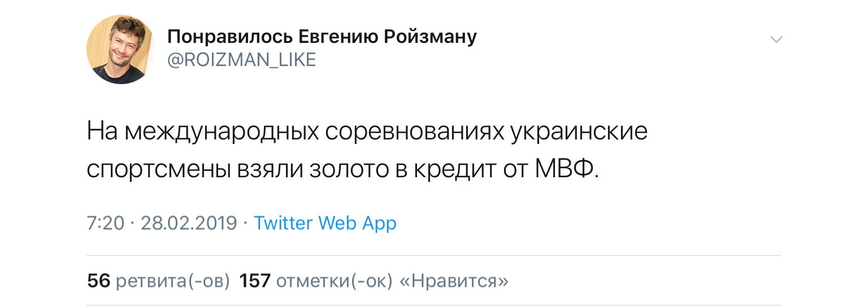The width and height of the screenshot is (868, 306).
Task: Click the @ROIZMAN_LIKE handle
Action: click(241, 60)
